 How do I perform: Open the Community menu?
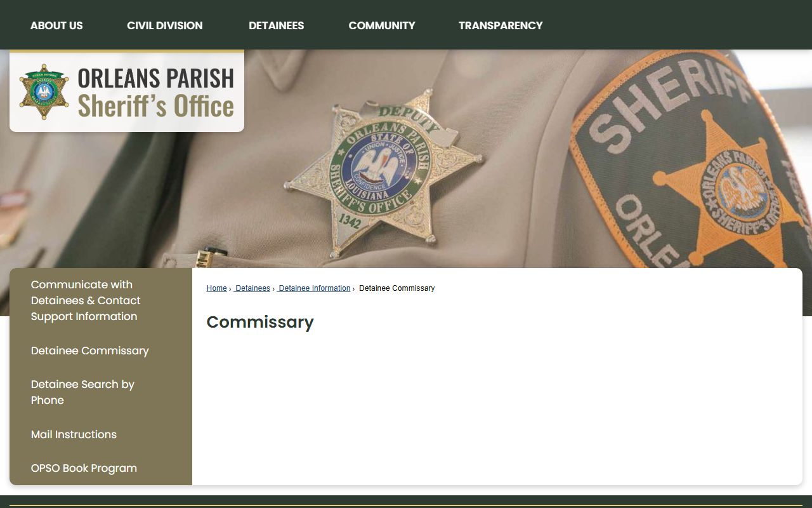pyautogui.click(x=382, y=25)
